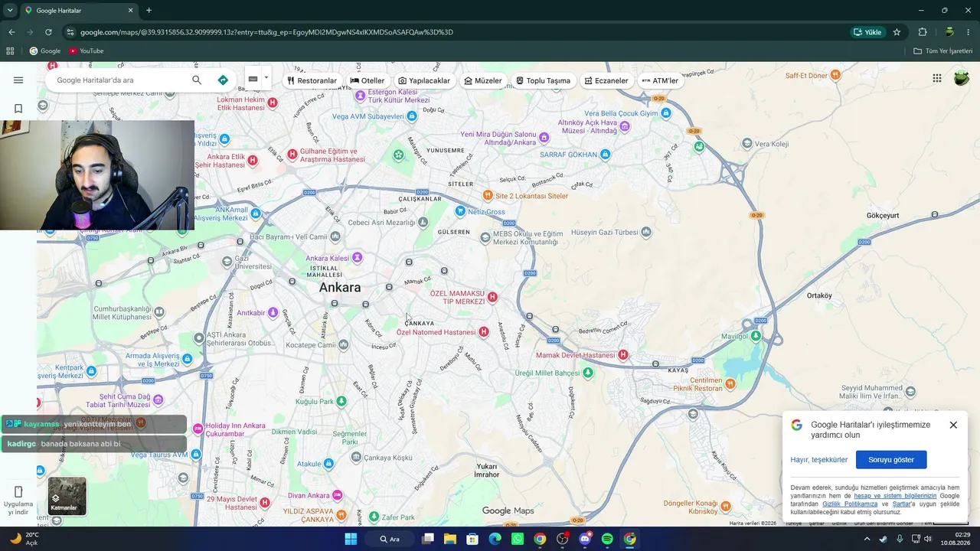The image size is (980, 551).
Task: Reload the page in Chrome
Action: (48, 32)
